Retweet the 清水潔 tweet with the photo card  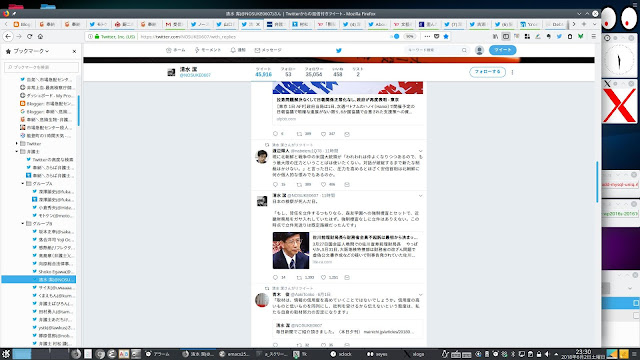[299, 278]
